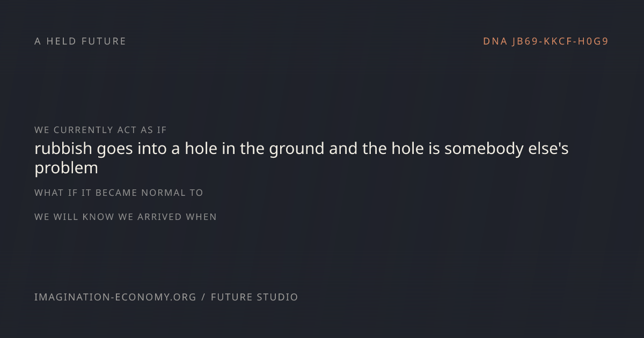The width and height of the screenshot is (644, 338).
Task: Click the word "NORMAL" in the what-if prompt
Action: point(163,193)
